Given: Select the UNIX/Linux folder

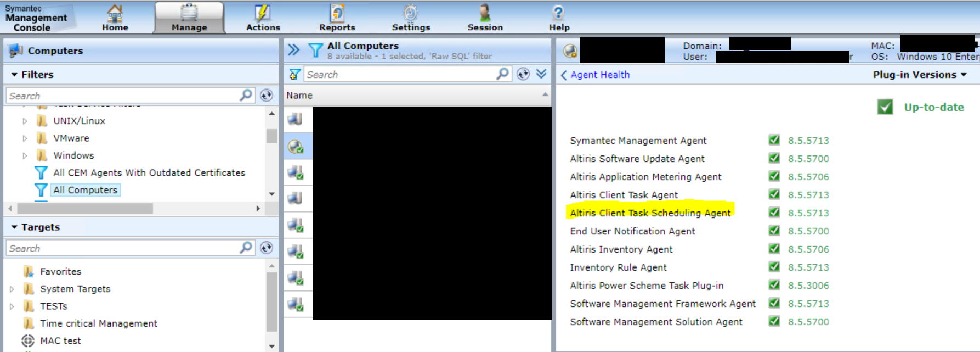Looking at the screenshot, I should (79, 121).
